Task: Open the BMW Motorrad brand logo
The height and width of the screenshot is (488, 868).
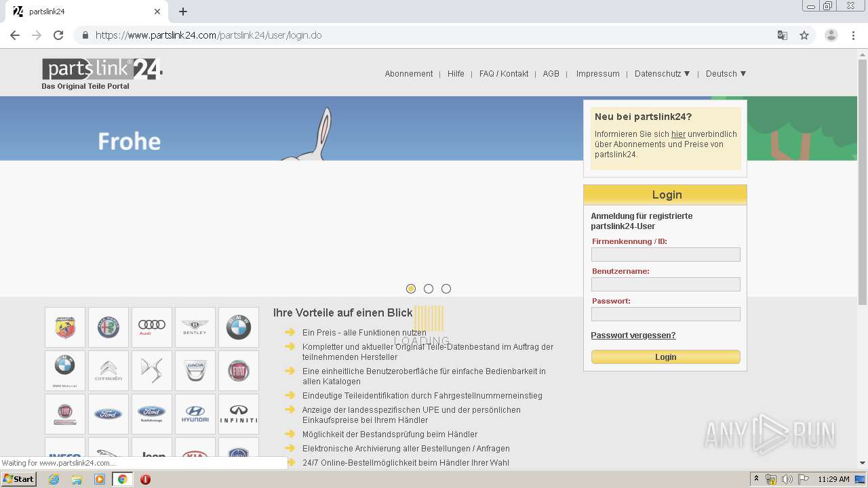Action: tap(65, 371)
